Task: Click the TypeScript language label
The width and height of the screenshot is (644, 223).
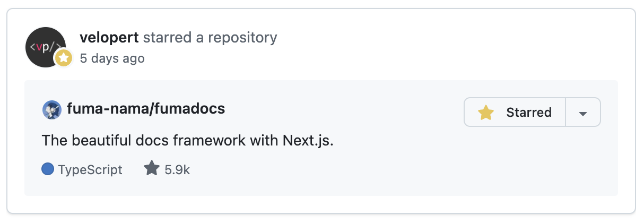Action: [x=90, y=170]
